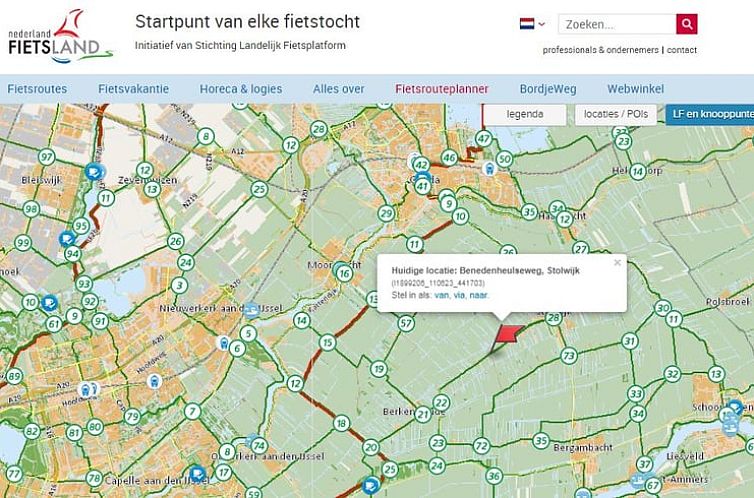Toggle LF en knooppunten layer
This screenshot has height=498, width=754.
[710, 115]
